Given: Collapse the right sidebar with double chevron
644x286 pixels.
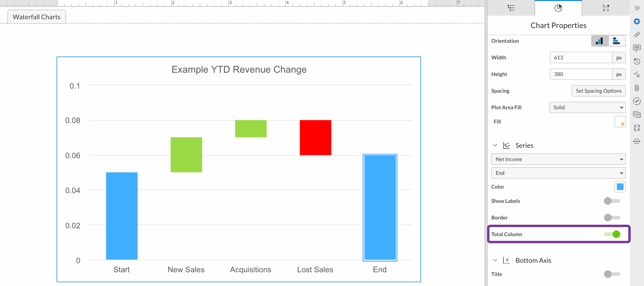Looking at the screenshot, I should [x=637, y=8].
